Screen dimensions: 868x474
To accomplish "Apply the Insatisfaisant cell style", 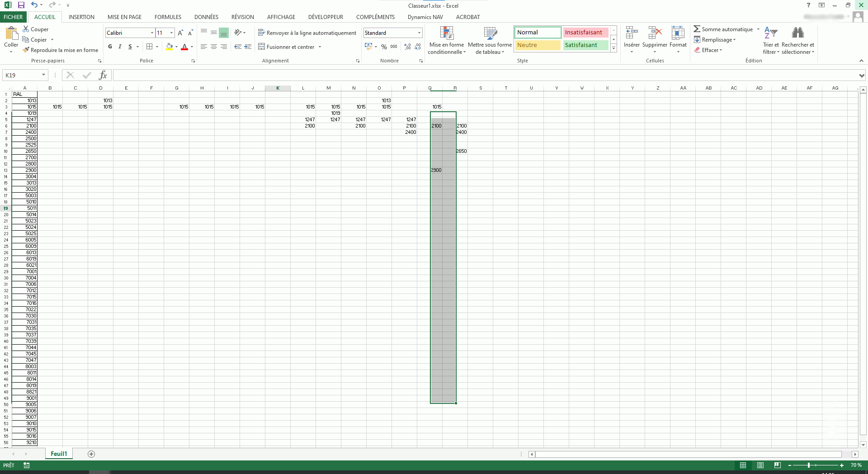I will pyautogui.click(x=585, y=33).
